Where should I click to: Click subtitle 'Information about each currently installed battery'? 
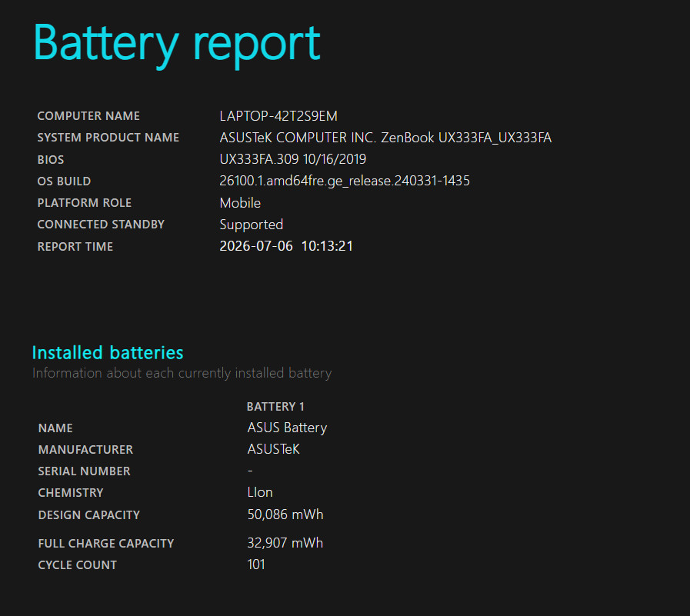tap(182, 373)
